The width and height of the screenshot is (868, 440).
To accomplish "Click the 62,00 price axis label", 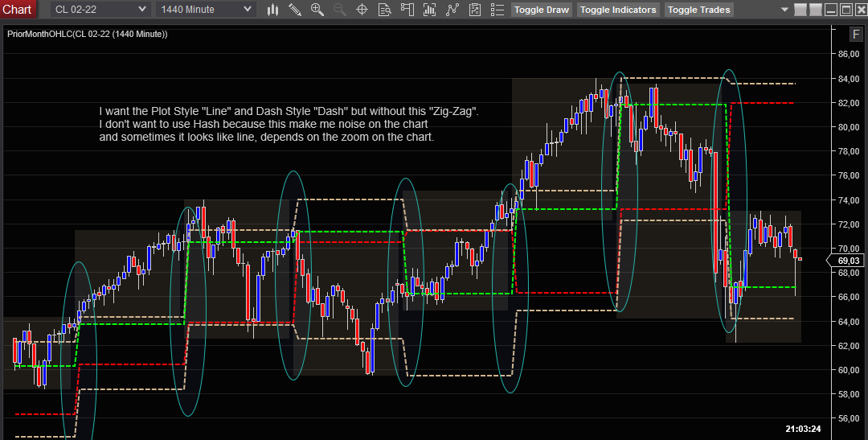I will (x=849, y=346).
